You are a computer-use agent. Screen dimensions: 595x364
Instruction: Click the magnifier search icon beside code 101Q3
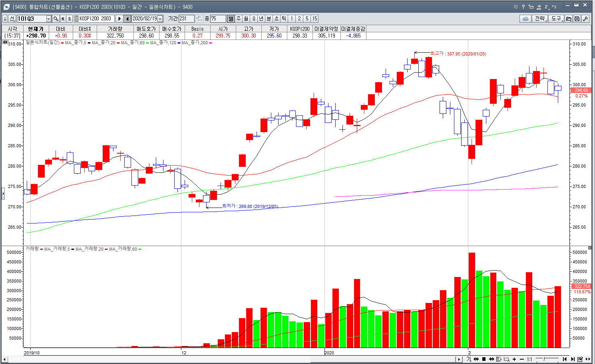click(x=56, y=19)
